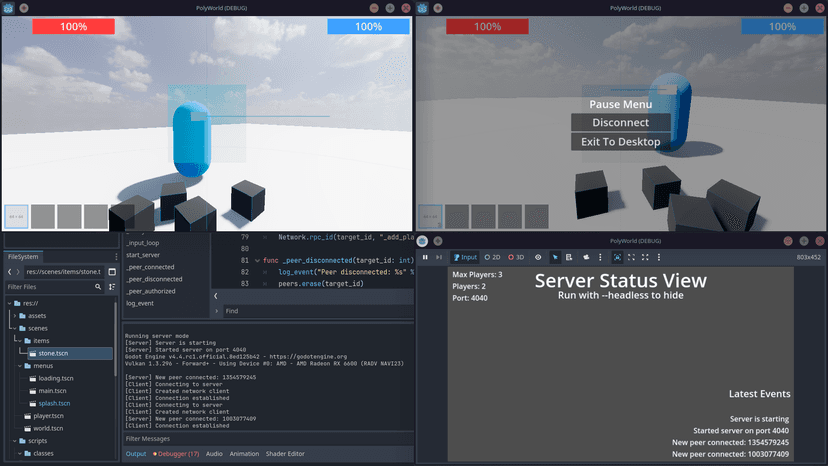
Task: Select the _peer_connected method in list
Action: point(150,267)
